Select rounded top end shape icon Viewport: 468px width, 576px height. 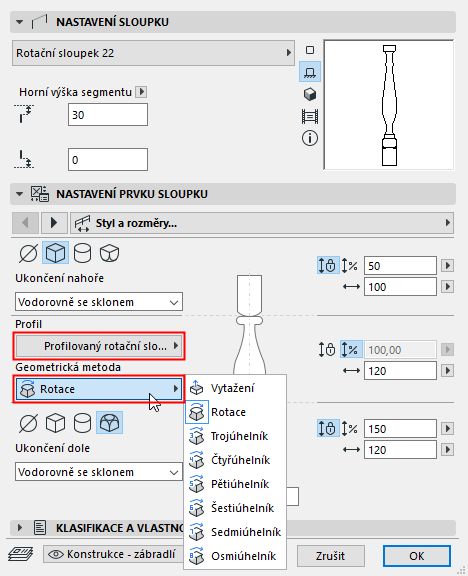[x=109, y=253]
